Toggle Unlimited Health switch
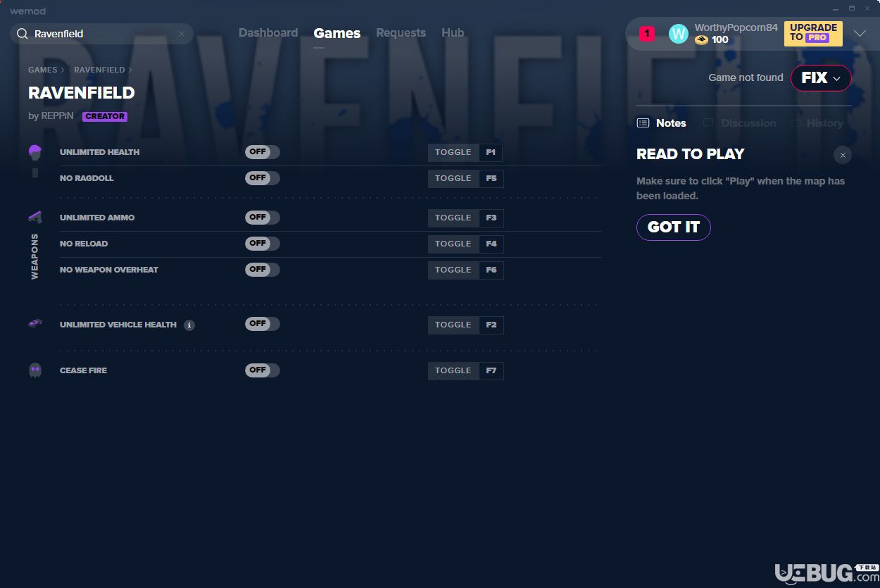880x588 pixels. [x=263, y=152]
